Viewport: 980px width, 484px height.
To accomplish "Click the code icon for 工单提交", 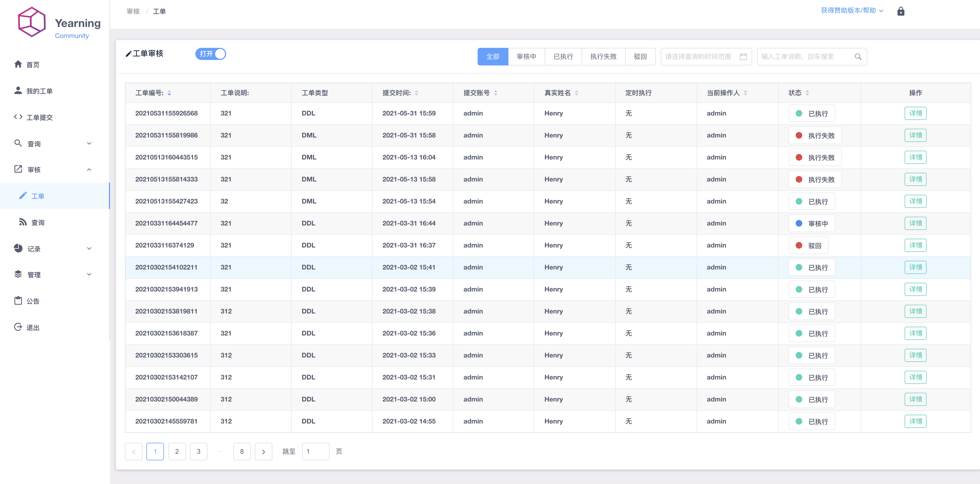I will [18, 117].
